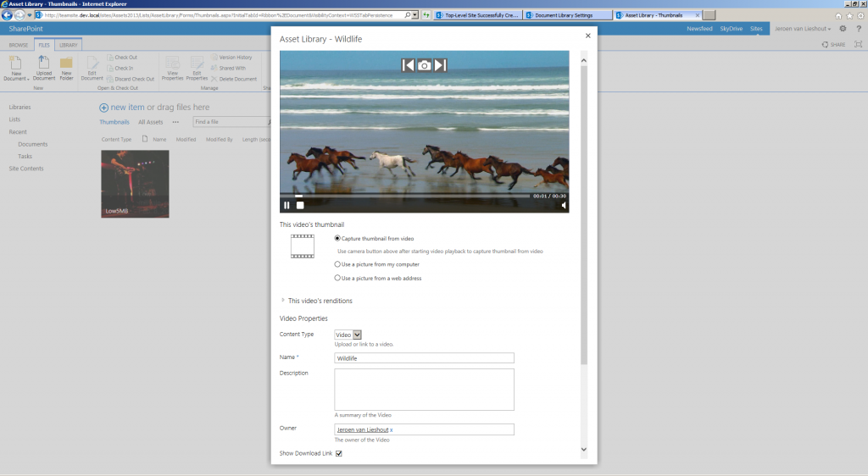This screenshot has width=868, height=476.
Task: Open Tasks under Recent
Action: click(x=25, y=157)
